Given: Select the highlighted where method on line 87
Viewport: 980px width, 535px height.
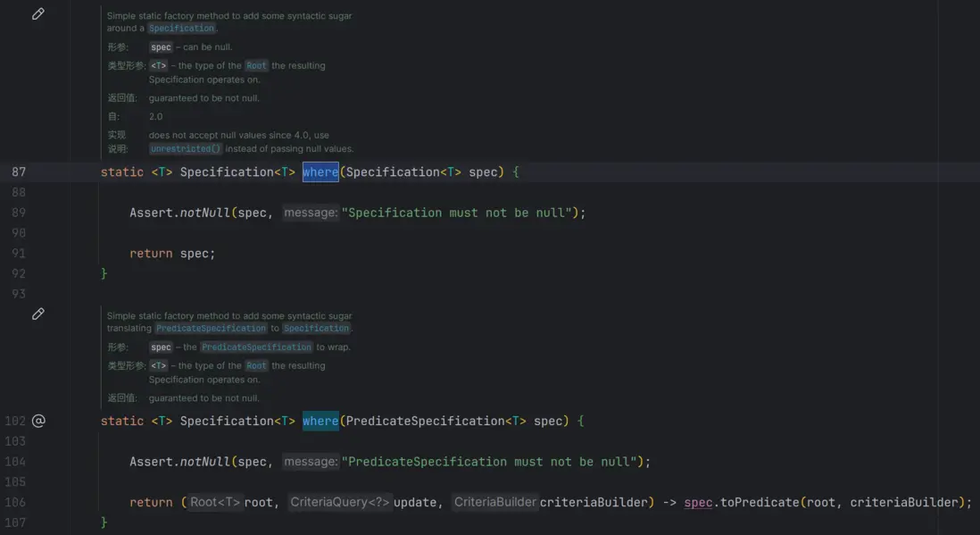Looking at the screenshot, I should pos(320,172).
